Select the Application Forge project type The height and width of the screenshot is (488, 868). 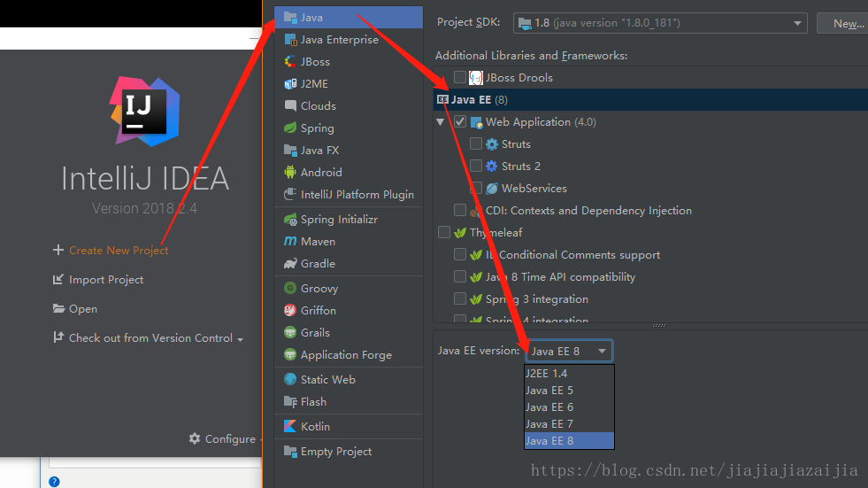click(x=349, y=354)
